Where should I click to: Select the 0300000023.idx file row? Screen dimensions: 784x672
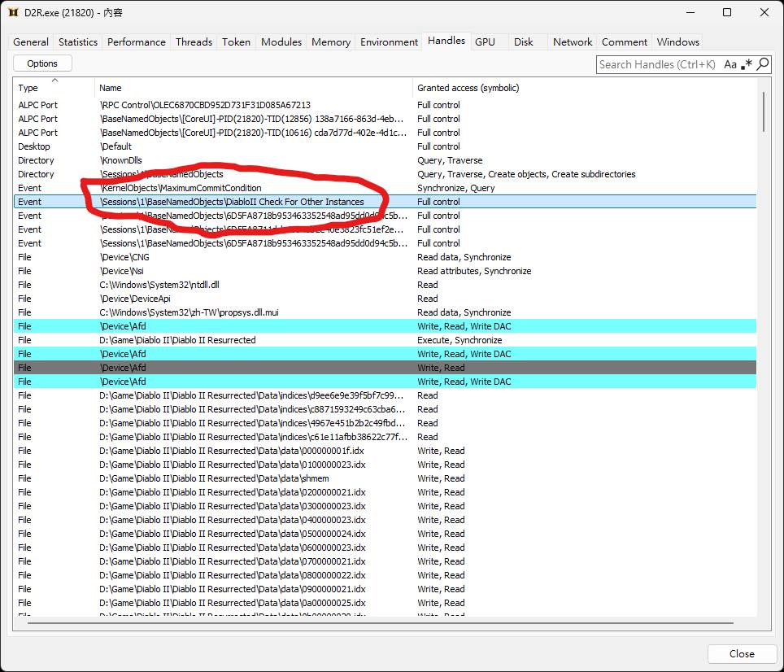385,507
